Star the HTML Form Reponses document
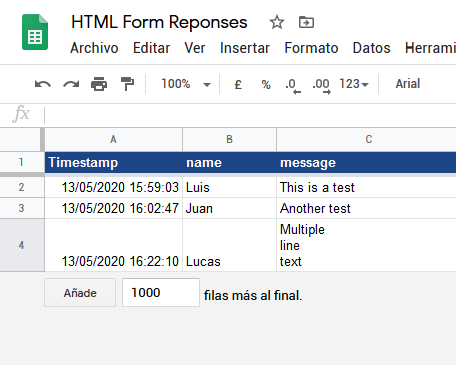Viewport: 456px width, 365px height. [277, 23]
